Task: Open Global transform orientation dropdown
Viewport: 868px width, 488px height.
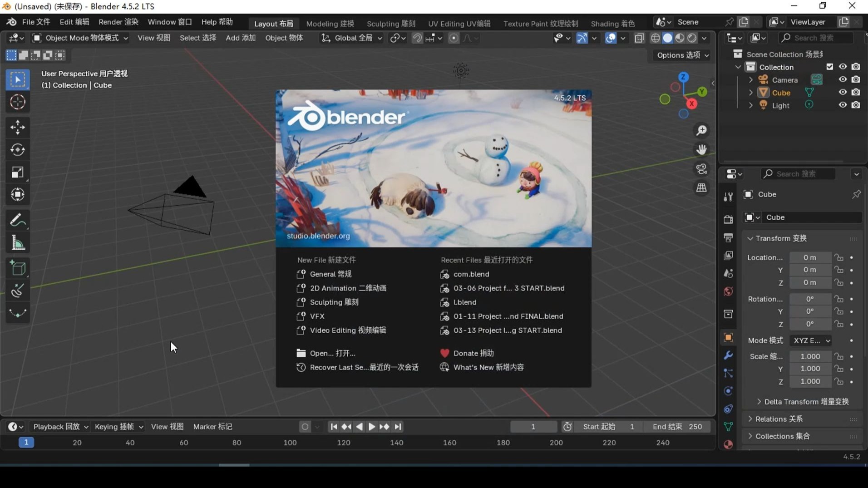Action: [x=352, y=38]
